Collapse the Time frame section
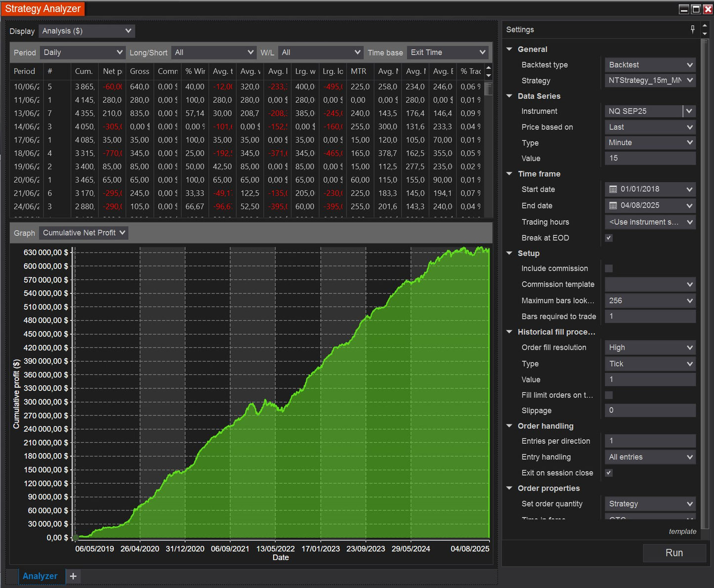The width and height of the screenshot is (714, 588). pos(509,173)
